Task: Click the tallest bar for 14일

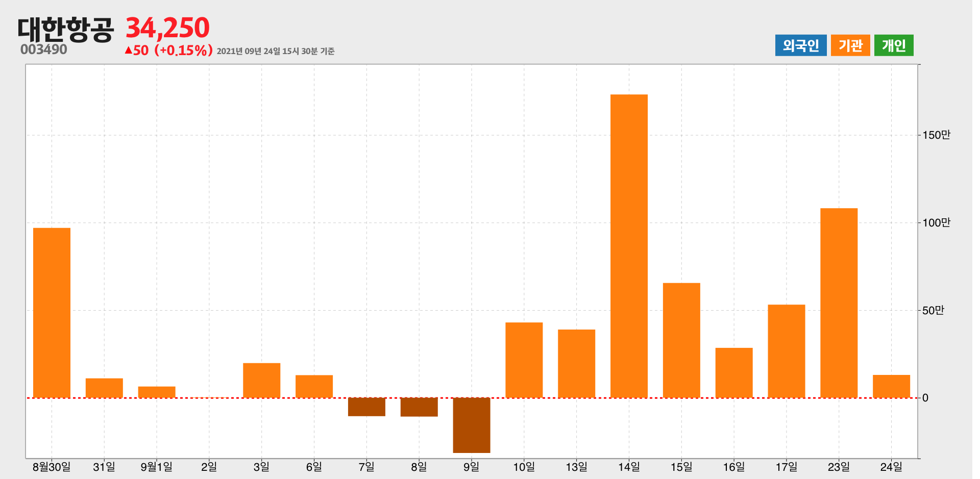Action: [629, 246]
